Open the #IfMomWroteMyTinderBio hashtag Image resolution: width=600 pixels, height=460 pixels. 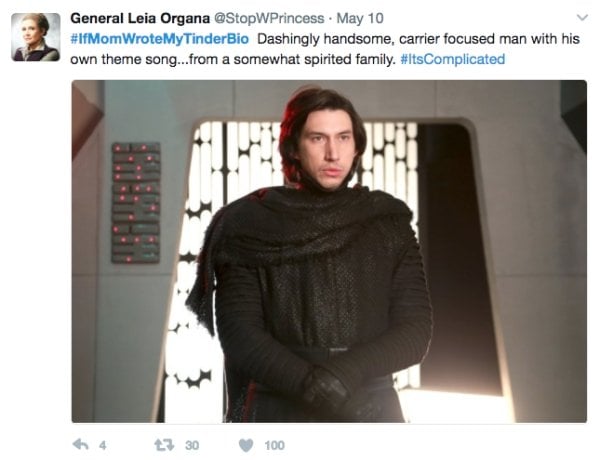pos(160,39)
